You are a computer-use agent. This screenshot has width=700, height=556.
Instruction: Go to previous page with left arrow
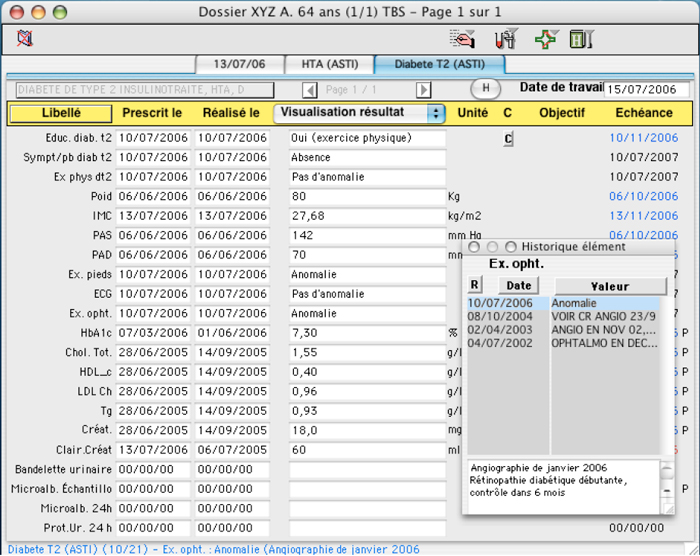pyautogui.click(x=309, y=90)
